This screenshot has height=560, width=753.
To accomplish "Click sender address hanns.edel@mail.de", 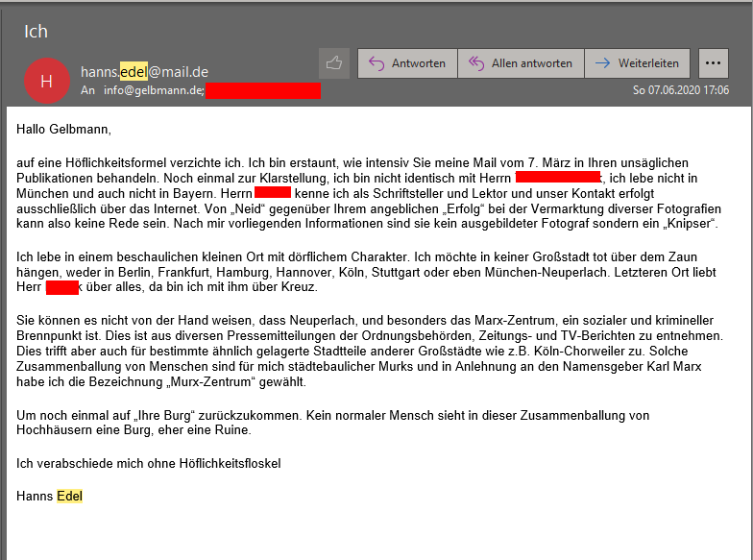I will (144, 72).
